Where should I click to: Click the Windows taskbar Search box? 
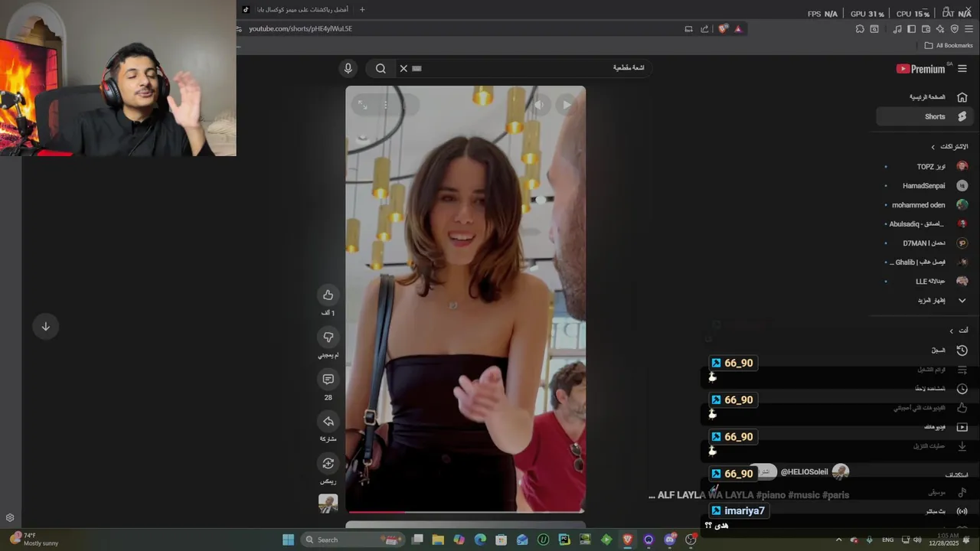(x=353, y=540)
